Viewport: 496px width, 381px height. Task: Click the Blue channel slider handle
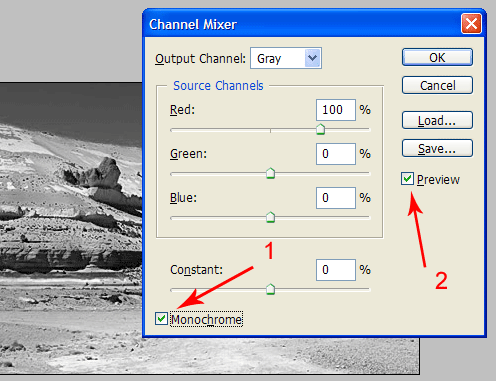coord(270,217)
